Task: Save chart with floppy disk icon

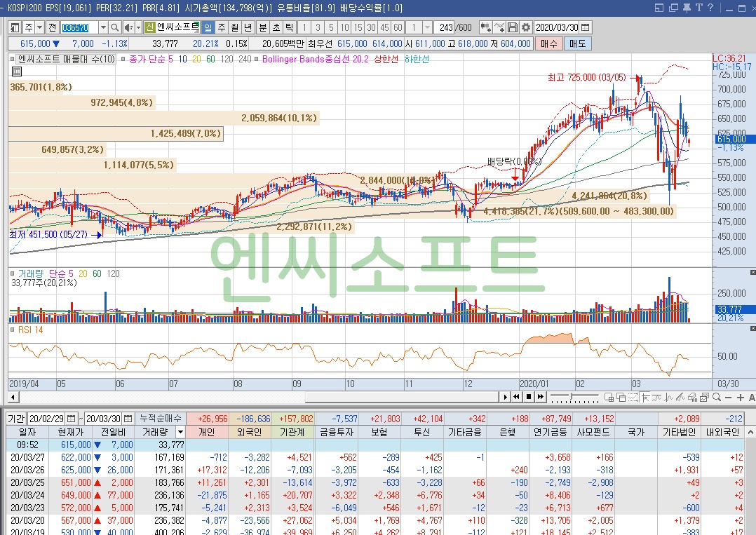Action: pyautogui.click(x=513, y=27)
